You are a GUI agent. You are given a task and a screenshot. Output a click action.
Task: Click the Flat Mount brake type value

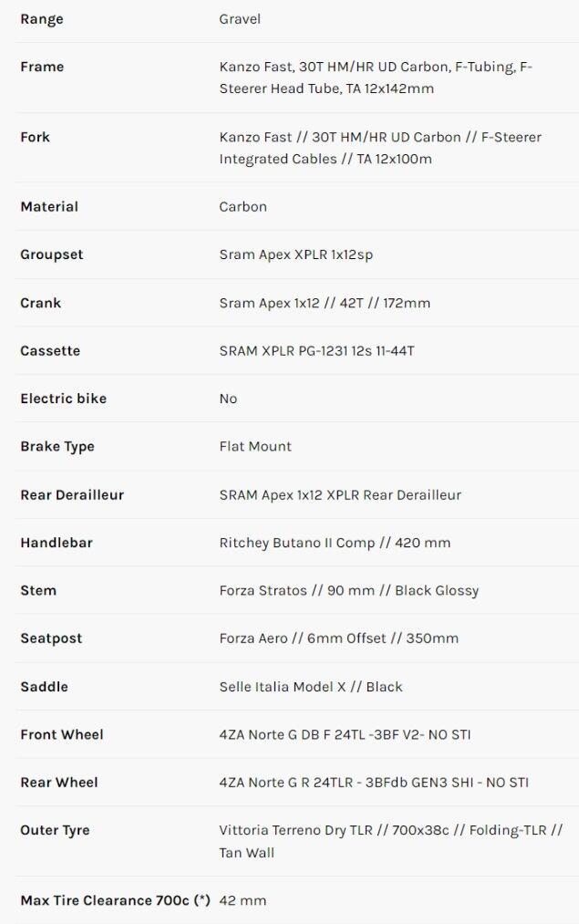255,446
